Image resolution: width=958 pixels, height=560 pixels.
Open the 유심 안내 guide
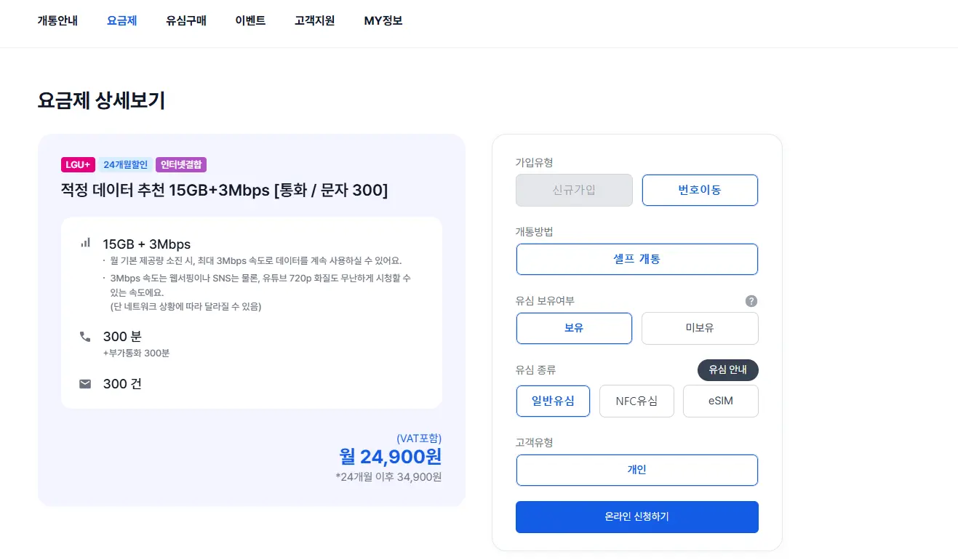(x=728, y=369)
